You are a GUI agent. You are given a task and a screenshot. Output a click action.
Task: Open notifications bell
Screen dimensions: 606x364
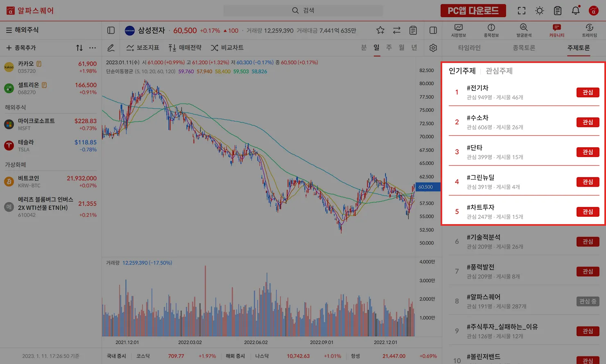576,11
